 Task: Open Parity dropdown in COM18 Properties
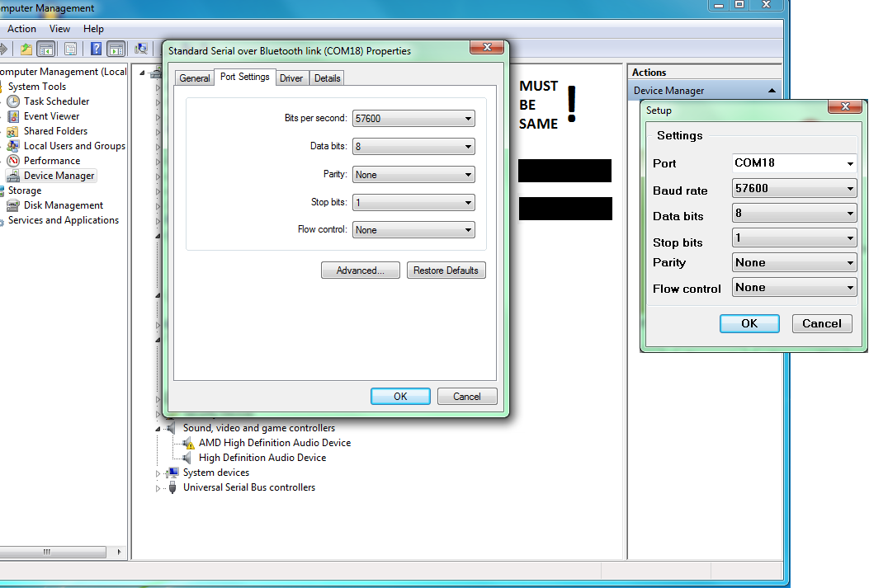click(413, 174)
